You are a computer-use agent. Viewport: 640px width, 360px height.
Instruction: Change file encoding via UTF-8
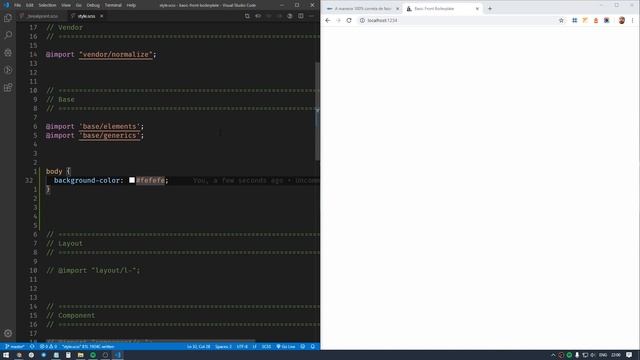[x=242, y=347]
